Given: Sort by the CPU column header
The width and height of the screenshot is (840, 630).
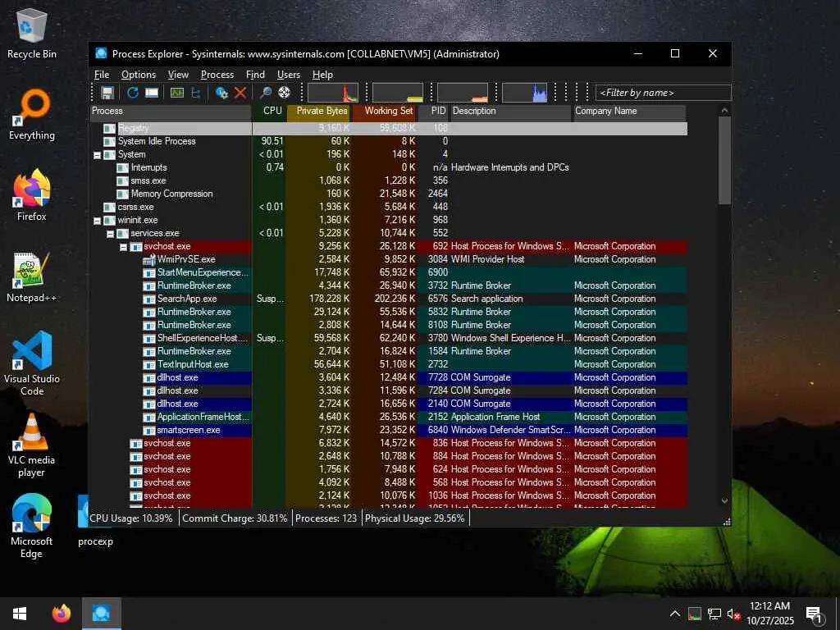Looking at the screenshot, I should click(x=269, y=111).
